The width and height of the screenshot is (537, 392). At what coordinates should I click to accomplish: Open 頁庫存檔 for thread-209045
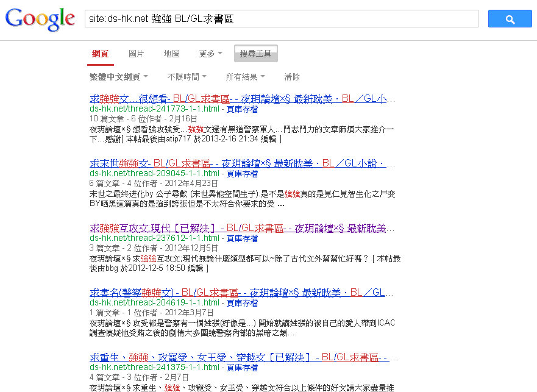click(242, 174)
